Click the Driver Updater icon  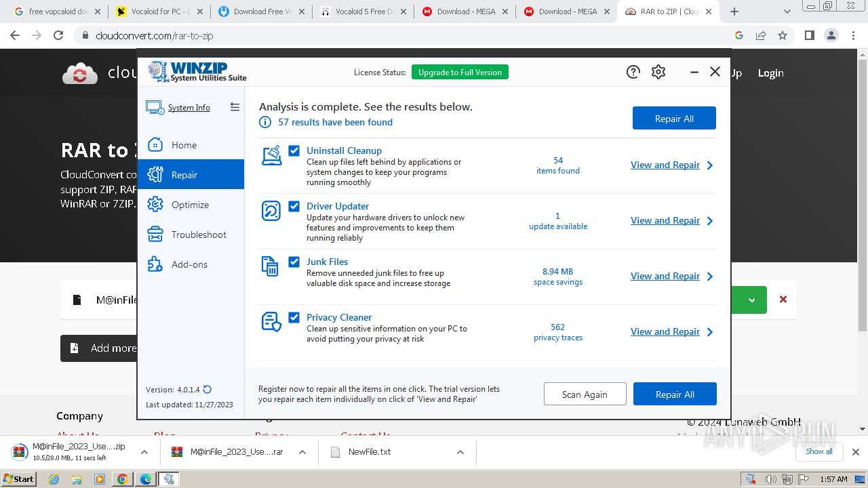click(271, 211)
